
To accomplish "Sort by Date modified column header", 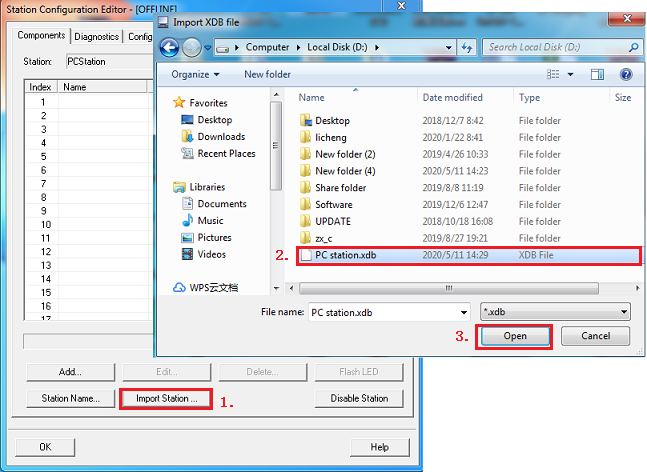I will [x=453, y=98].
